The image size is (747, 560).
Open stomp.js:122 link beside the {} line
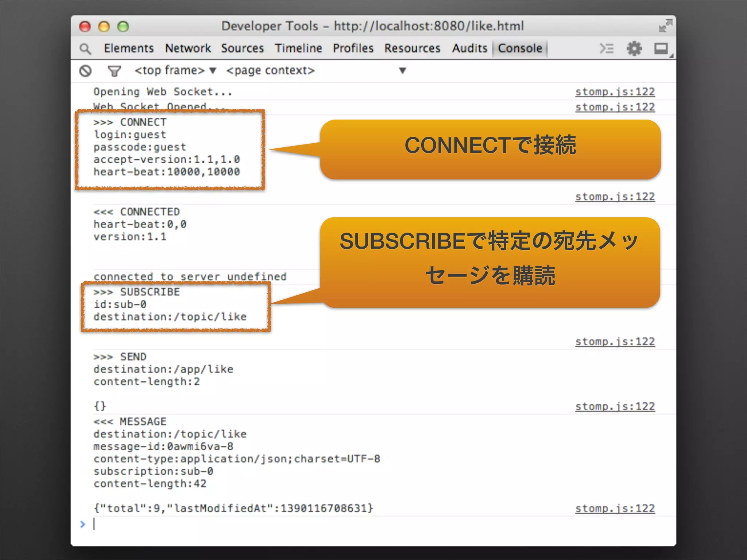click(615, 407)
